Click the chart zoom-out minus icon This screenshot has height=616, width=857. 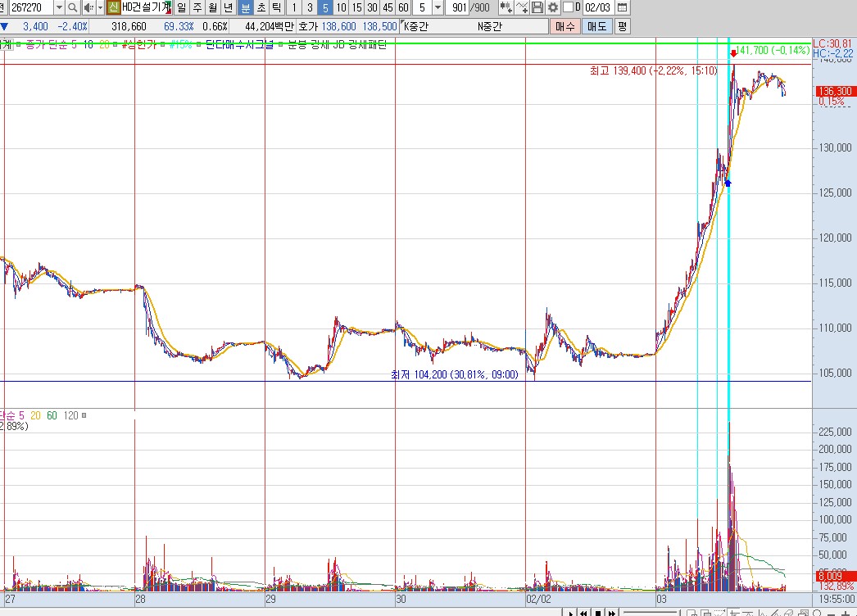(x=832, y=613)
